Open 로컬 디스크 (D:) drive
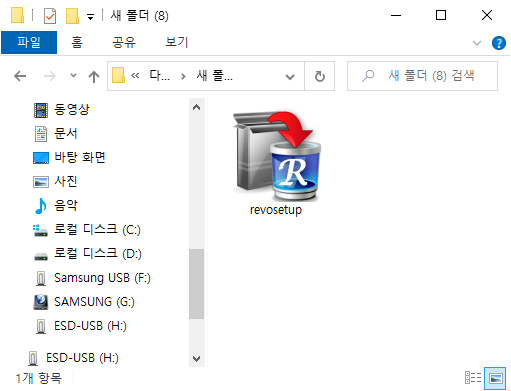511x391 pixels. click(x=98, y=253)
